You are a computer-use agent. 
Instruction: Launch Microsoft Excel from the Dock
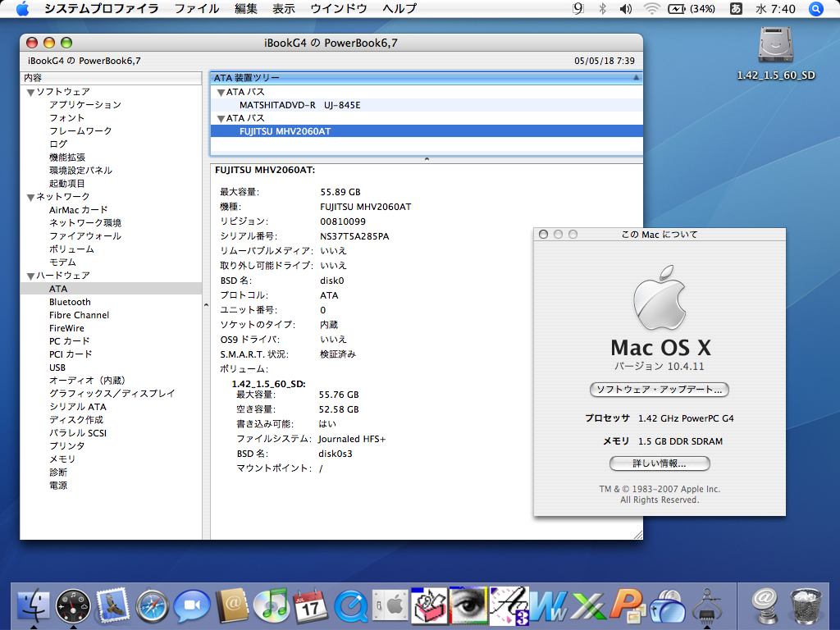[x=588, y=606]
